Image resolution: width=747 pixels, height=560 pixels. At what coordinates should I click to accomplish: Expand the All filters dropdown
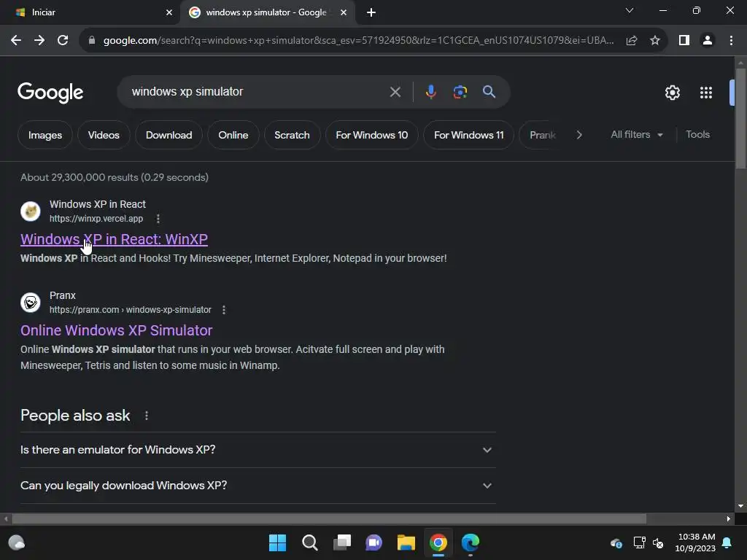coord(637,135)
